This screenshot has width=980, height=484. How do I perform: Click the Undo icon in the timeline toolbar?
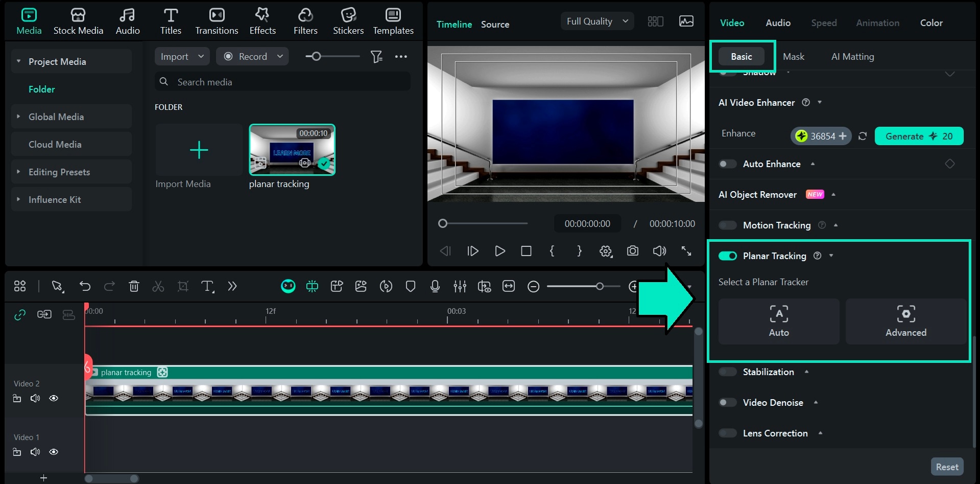point(85,286)
